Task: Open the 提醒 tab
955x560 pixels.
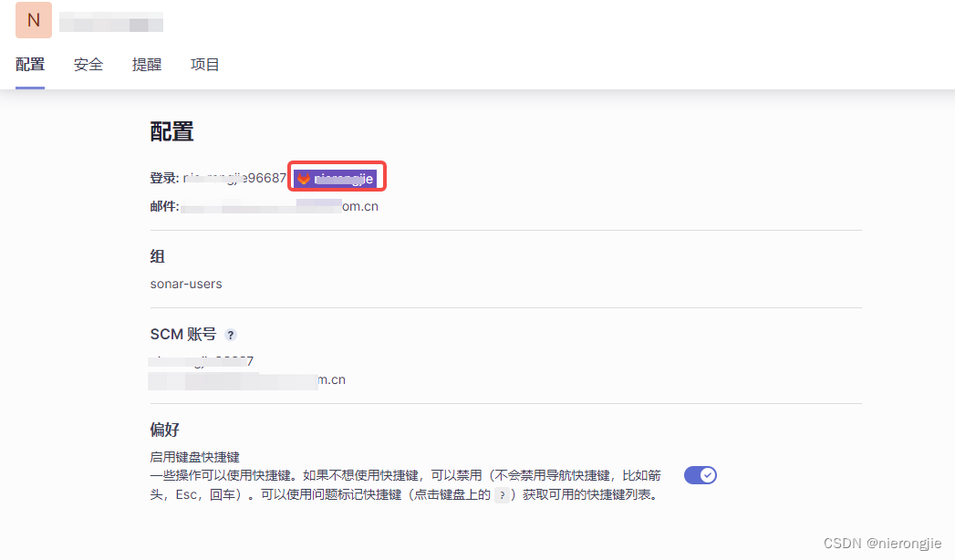Action: click(146, 64)
